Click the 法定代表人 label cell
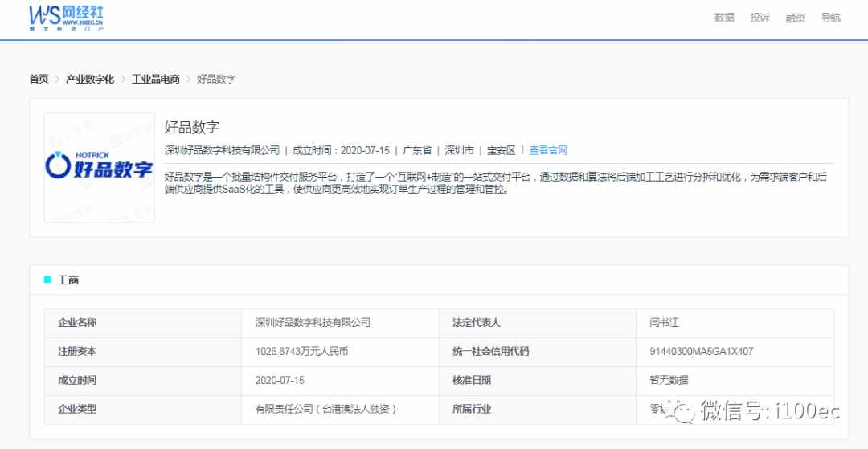This screenshot has height=449, width=868. [x=538, y=323]
